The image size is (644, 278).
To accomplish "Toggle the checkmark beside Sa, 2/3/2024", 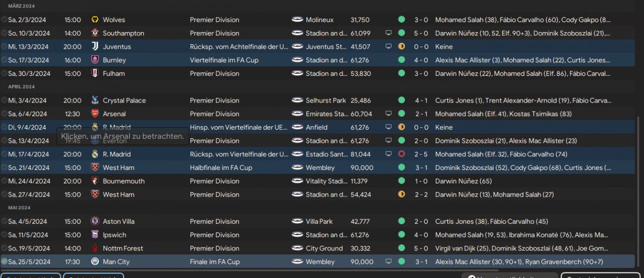I will (5, 20).
